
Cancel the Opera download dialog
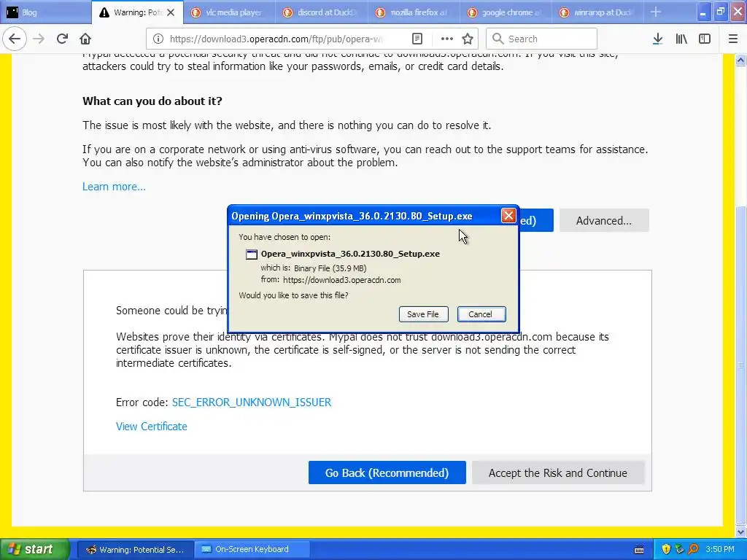coord(481,314)
